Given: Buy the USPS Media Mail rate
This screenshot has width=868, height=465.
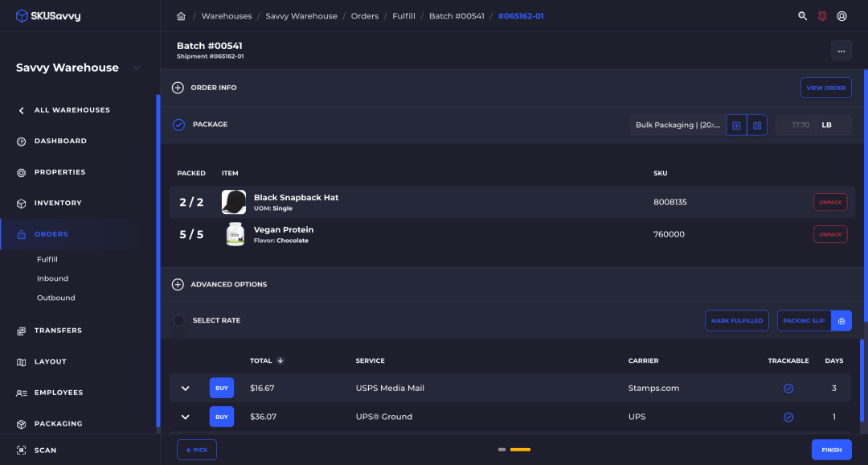Looking at the screenshot, I should [222, 389].
